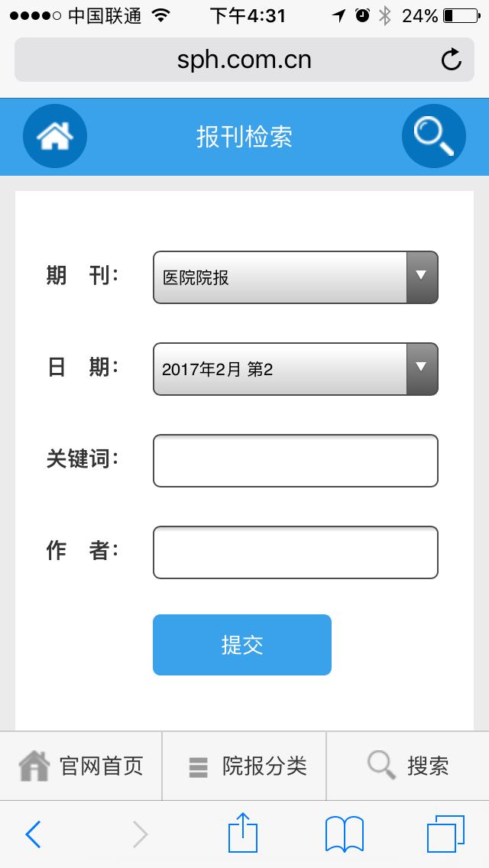The width and height of the screenshot is (489, 868).
Task: Go back with Safari back arrow
Action: [33, 834]
